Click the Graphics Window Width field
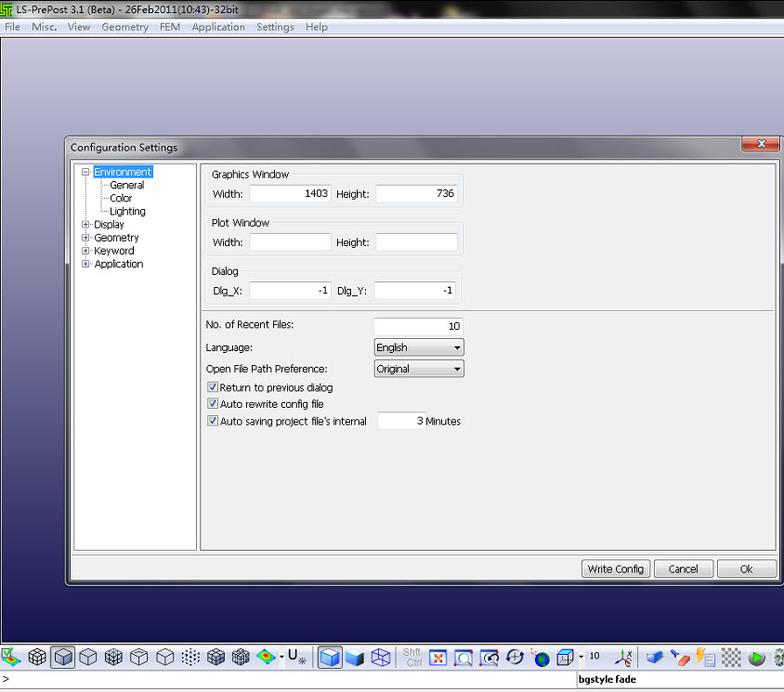The image size is (784, 692). [290, 193]
